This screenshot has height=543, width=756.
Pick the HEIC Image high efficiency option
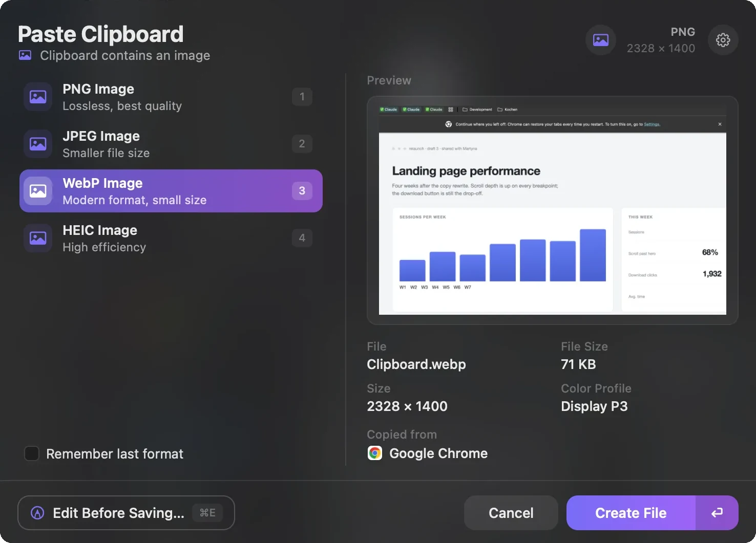(171, 238)
